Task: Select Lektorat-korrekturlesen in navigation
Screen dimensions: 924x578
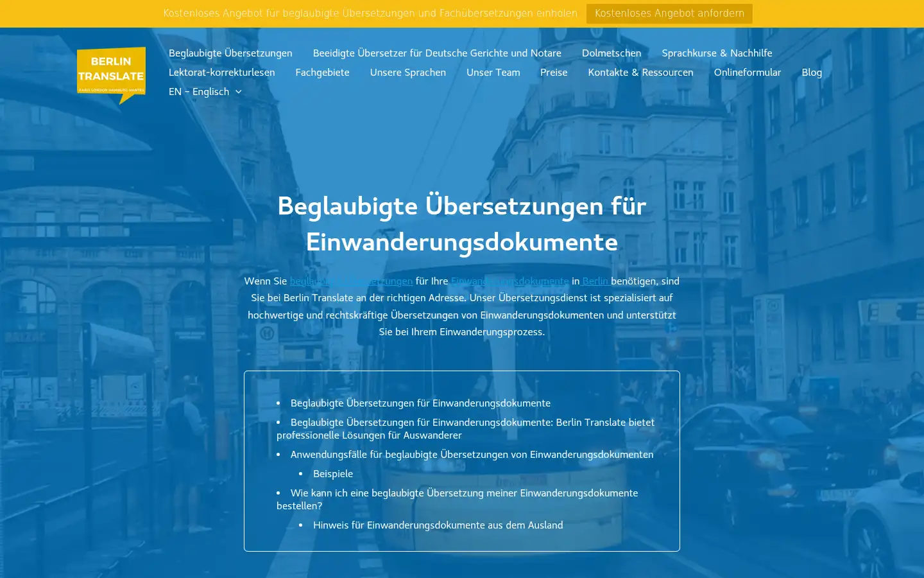Action: 222,73
